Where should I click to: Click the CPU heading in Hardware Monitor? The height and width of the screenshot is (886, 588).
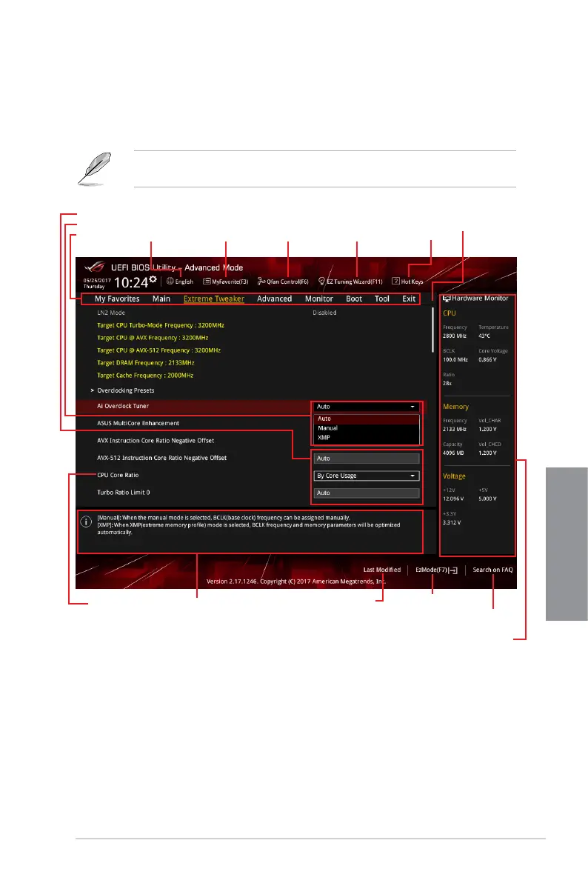(450, 313)
